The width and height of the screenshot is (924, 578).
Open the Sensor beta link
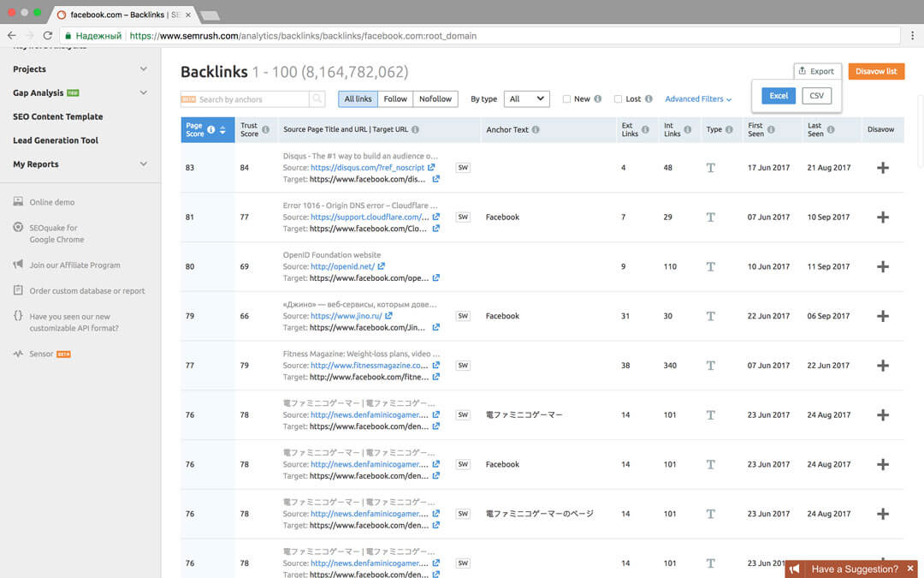41,354
